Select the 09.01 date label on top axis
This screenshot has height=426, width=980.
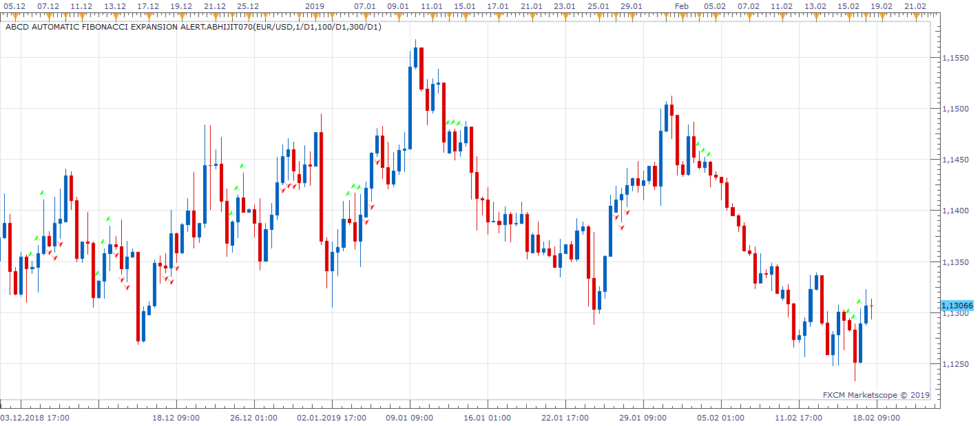coord(398,6)
